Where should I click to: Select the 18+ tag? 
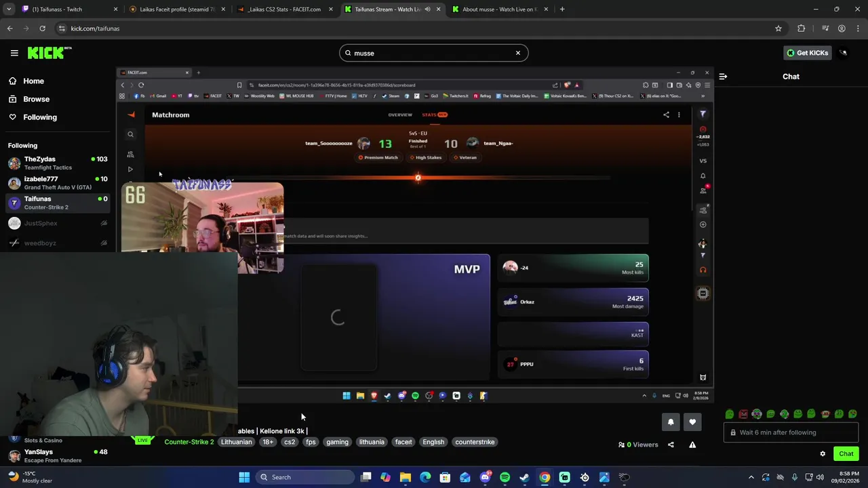[x=268, y=442]
